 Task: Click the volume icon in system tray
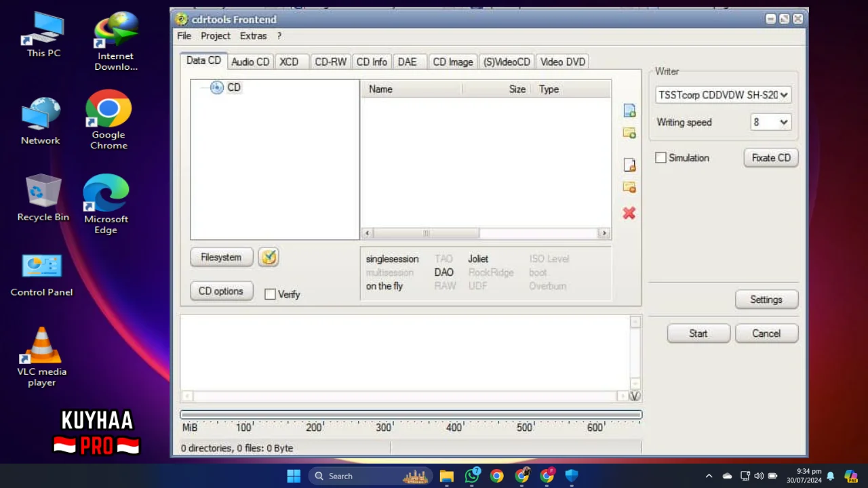[x=759, y=476]
